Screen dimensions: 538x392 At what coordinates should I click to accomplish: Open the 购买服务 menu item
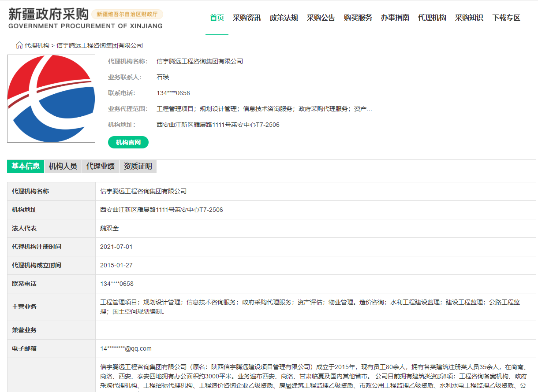click(x=358, y=18)
